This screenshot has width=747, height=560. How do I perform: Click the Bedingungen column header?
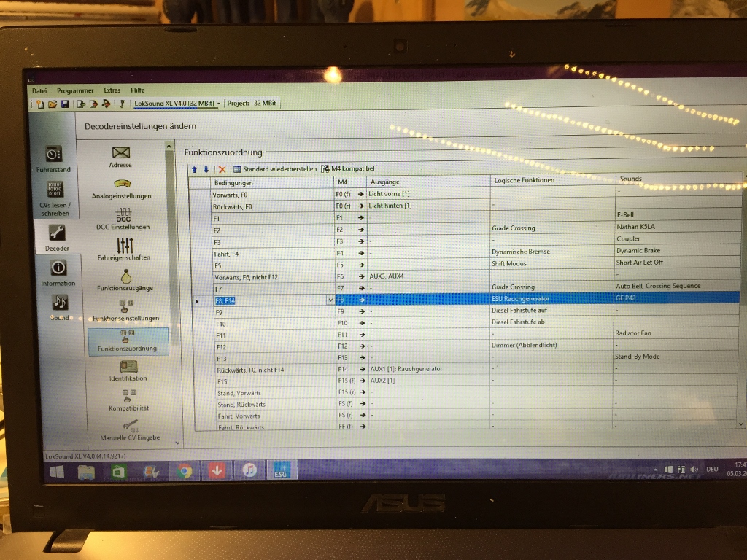pos(271,183)
